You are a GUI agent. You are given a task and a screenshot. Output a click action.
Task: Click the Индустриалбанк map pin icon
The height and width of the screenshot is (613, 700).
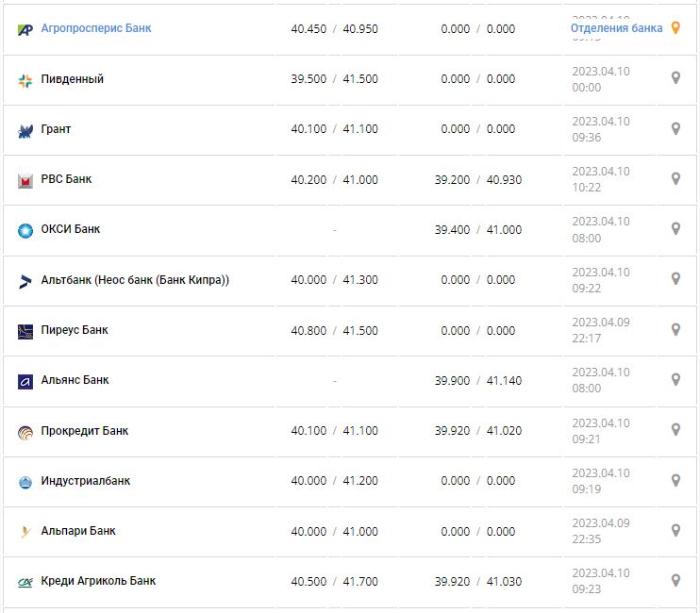coord(675,480)
